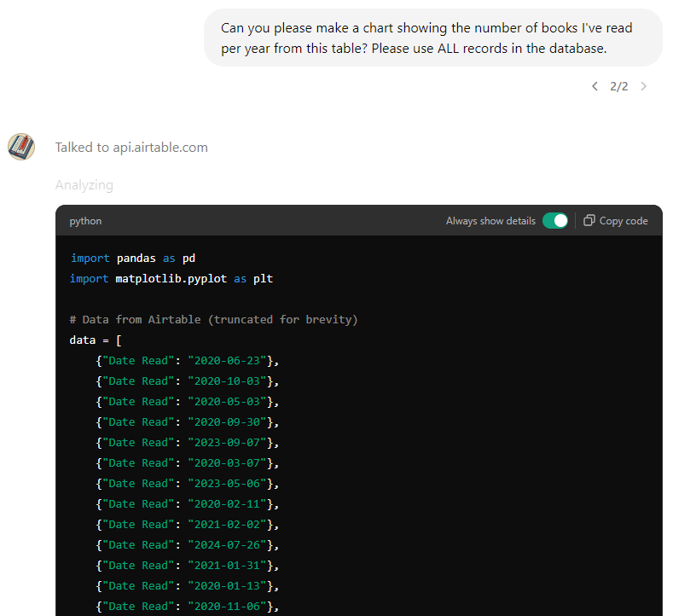Click the Copy code button label
Viewport: 673px width, 616px height.
tap(624, 221)
